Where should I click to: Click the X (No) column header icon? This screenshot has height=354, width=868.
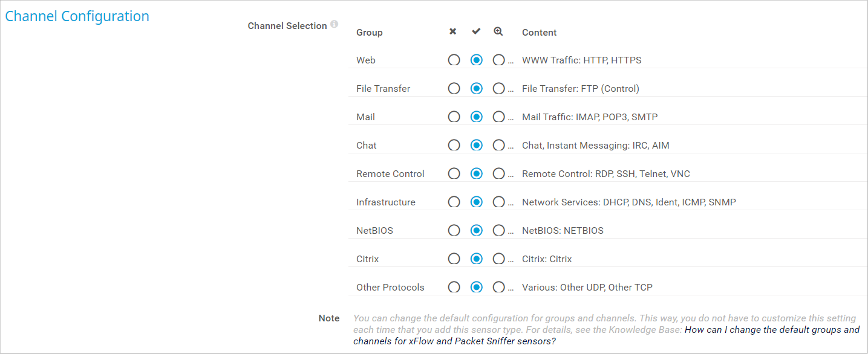coord(453,31)
